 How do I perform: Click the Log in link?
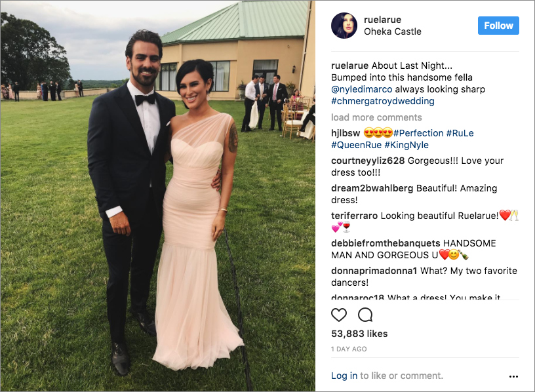click(x=344, y=376)
